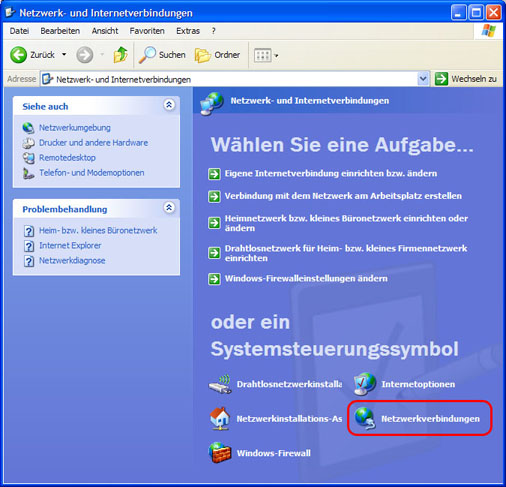Collapse the Problembehandlung panel
The height and width of the screenshot is (487, 506).
169,208
